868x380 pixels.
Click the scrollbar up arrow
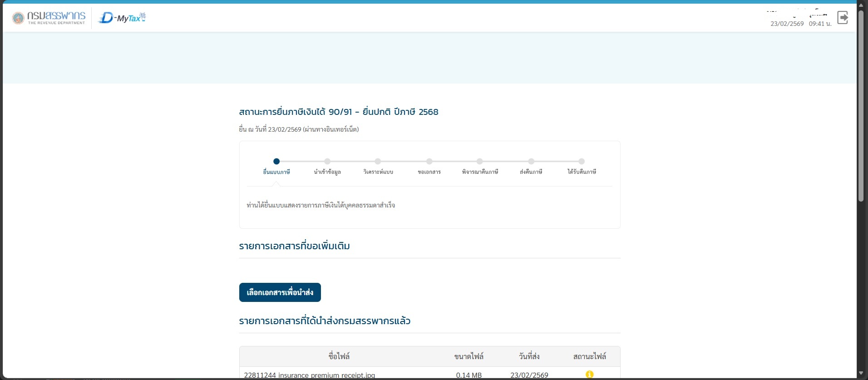coord(861,5)
